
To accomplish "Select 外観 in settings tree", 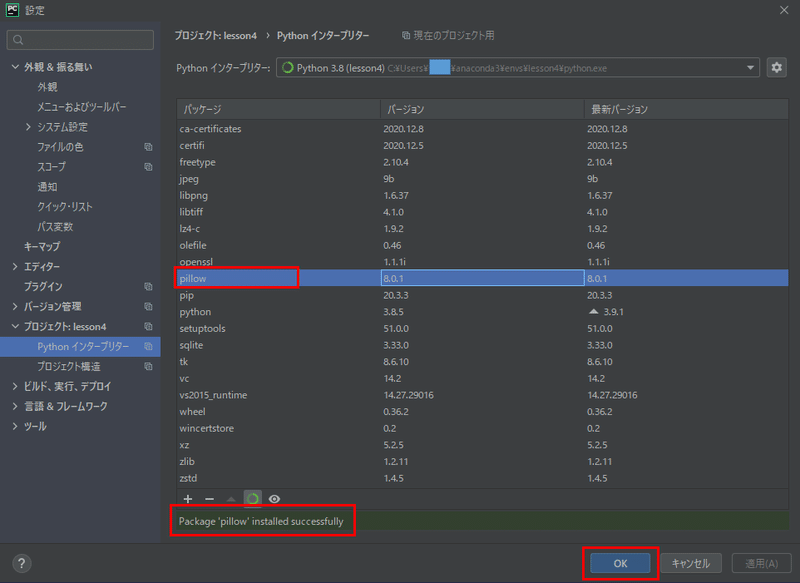I will (47, 87).
